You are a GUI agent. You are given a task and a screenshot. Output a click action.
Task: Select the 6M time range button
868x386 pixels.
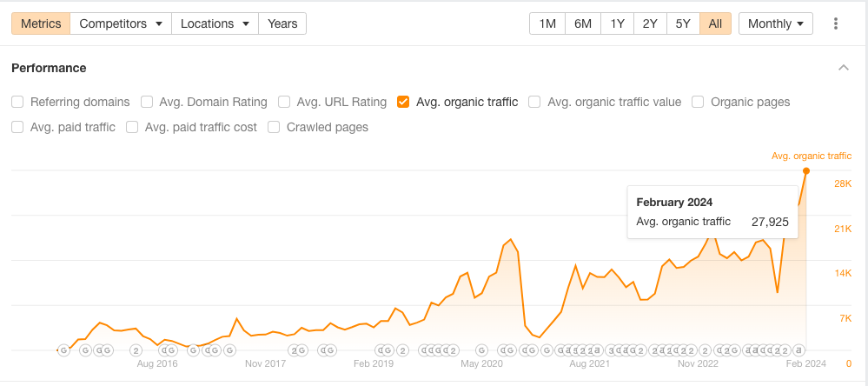click(582, 23)
